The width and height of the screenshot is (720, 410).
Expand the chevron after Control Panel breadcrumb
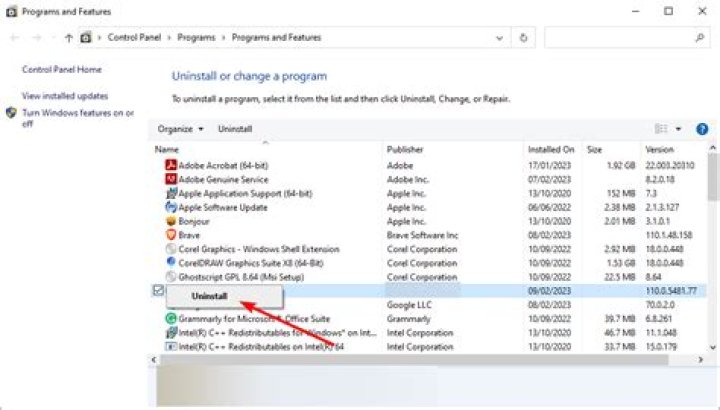(x=169, y=38)
